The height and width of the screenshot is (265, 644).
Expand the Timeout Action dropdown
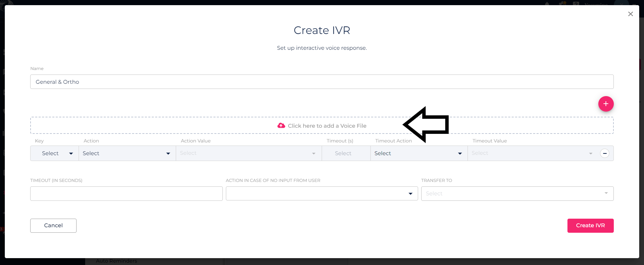(418, 153)
